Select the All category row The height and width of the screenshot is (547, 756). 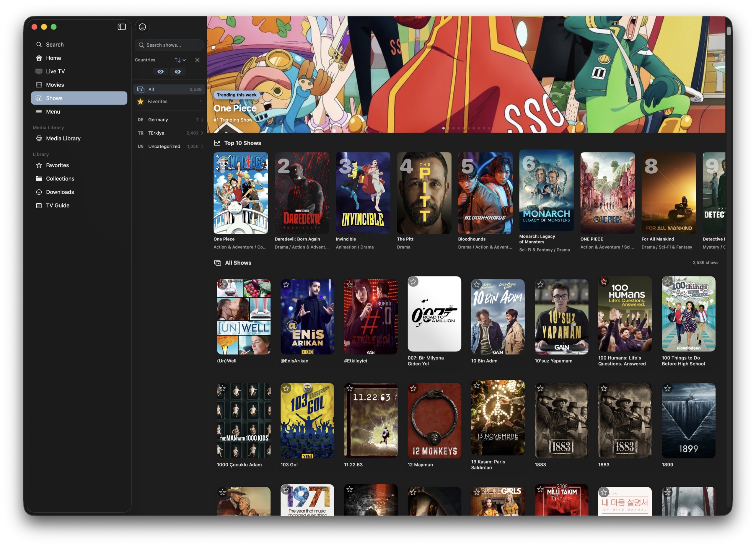click(169, 89)
